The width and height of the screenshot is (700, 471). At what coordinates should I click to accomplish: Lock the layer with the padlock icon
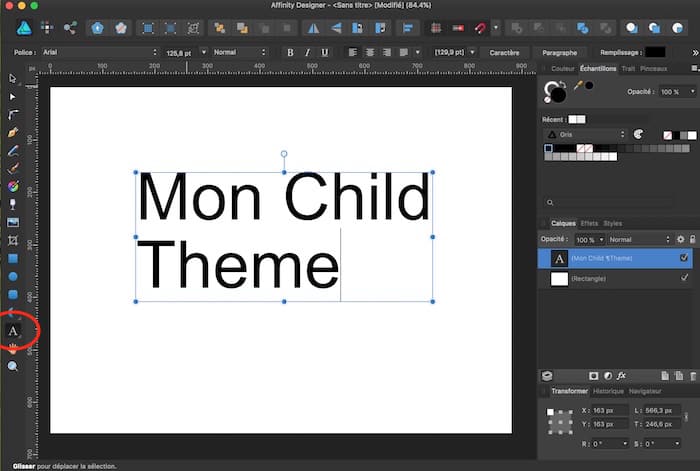pyautogui.click(x=692, y=239)
